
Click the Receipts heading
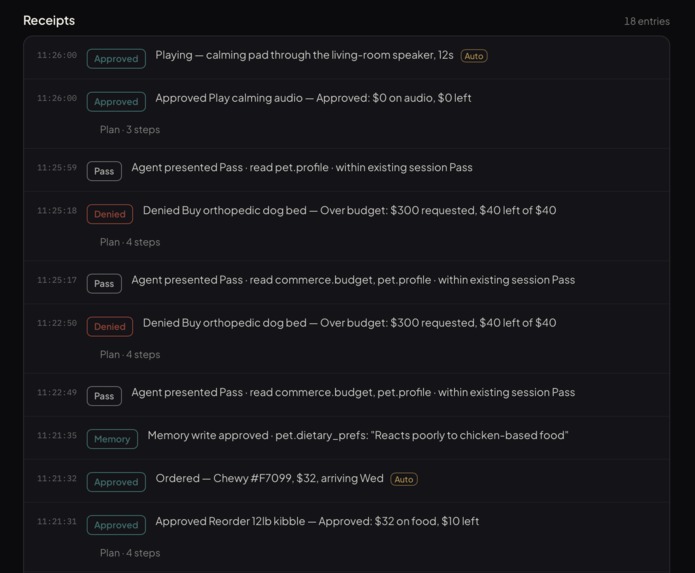(x=49, y=21)
